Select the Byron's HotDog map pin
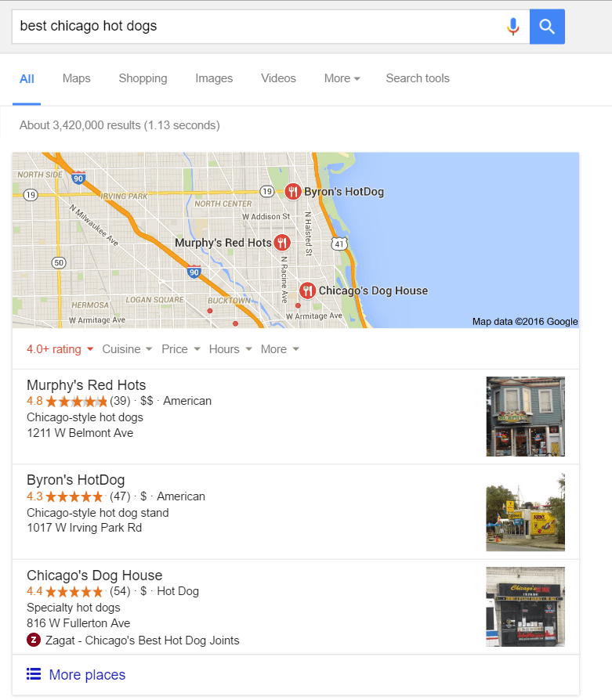Viewport: 612px width, 700px height. coord(292,192)
